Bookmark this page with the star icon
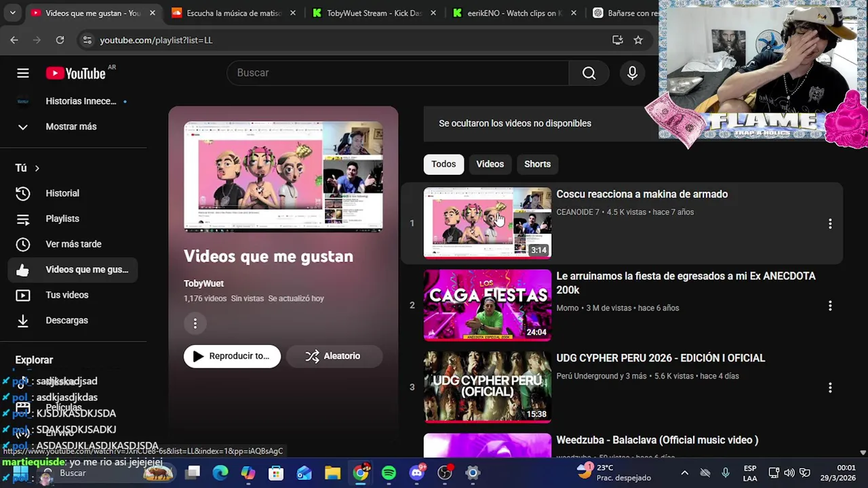Viewport: 868px width, 488px height. (x=638, y=40)
